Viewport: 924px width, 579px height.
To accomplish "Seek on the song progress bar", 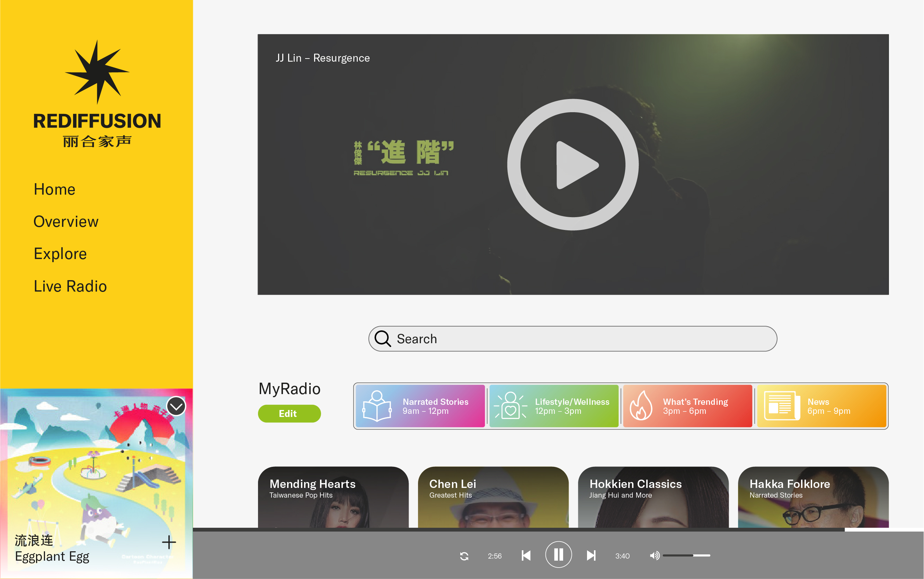I will coord(558,529).
